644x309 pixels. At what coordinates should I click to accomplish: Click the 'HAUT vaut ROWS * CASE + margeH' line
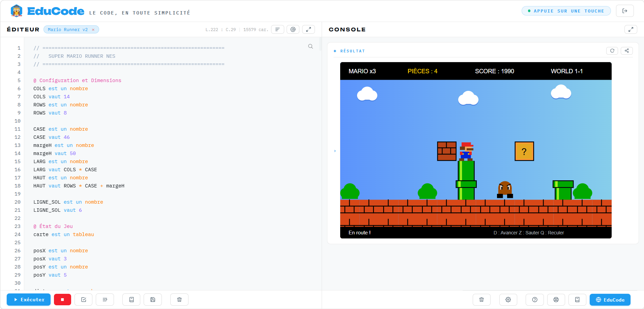(79, 186)
